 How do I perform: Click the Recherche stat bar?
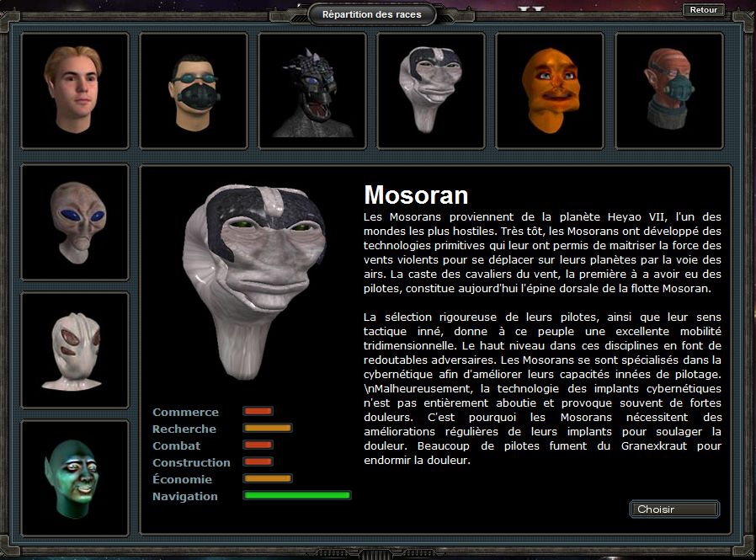[x=268, y=428]
